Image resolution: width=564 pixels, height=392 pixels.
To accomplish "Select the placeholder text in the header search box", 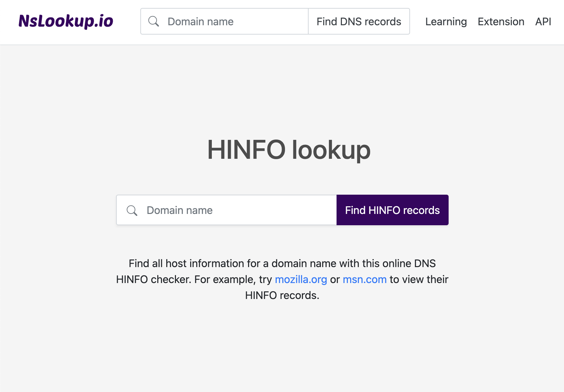I will coord(200,21).
